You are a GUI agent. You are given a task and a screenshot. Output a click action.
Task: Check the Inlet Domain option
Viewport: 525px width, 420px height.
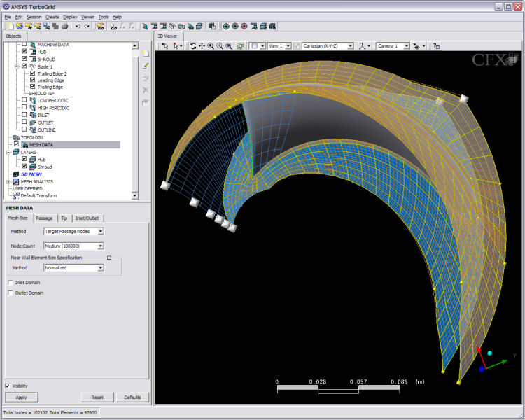pos(10,283)
